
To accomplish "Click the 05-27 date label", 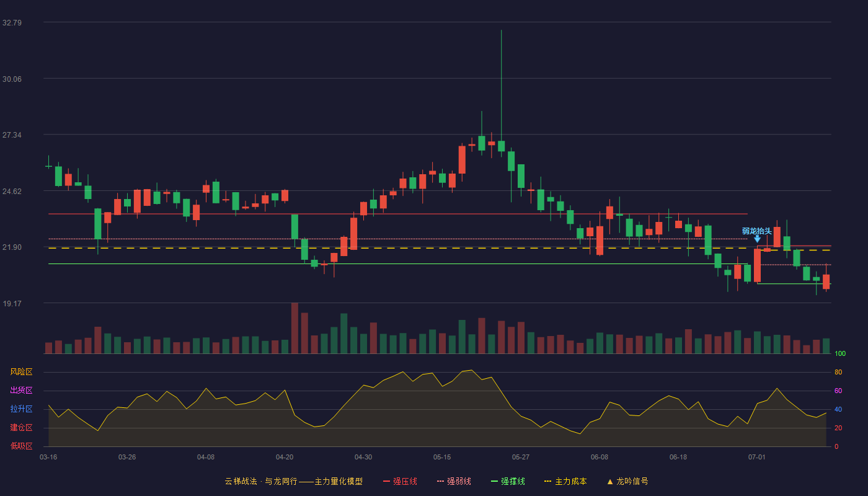I will [521, 457].
